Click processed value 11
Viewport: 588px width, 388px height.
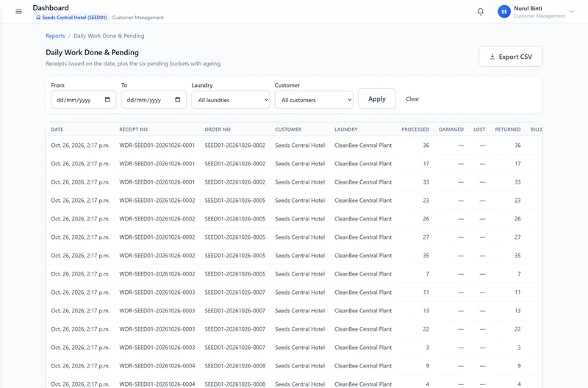[426, 292]
